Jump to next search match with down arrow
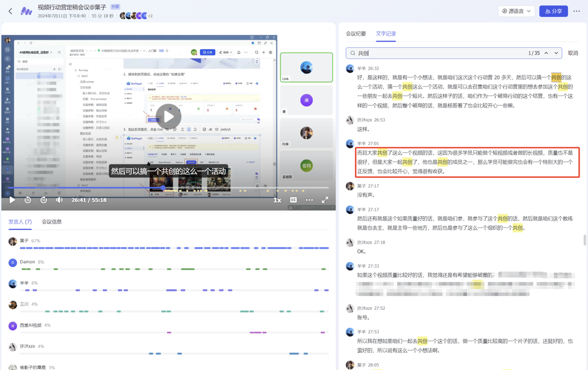The height and width of the screenshot is (370, 588). [556, 53]
